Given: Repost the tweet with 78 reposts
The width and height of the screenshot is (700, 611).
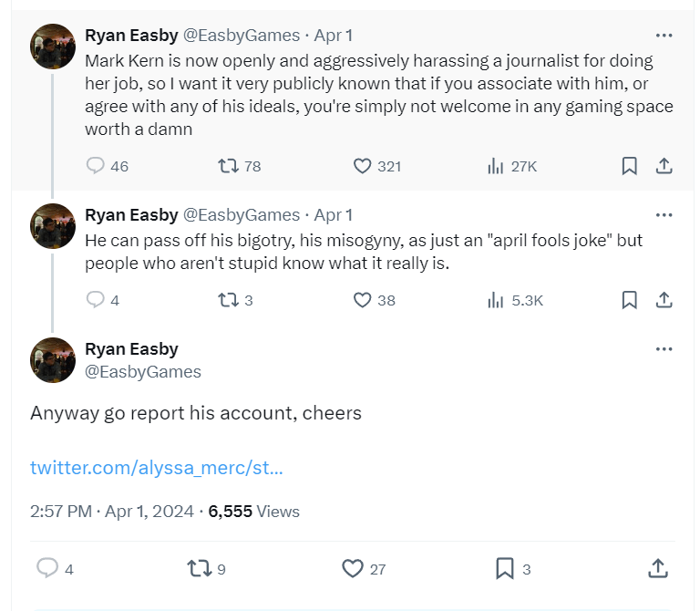Looking at the screenshot, I should (x=228, y=166).
